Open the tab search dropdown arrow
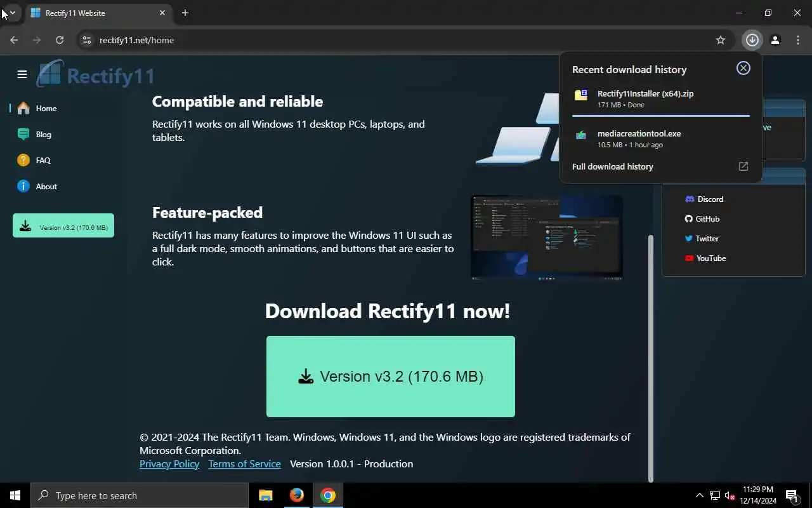This screenshot has width=812, height=508. pyautogui.click(x=13, y=13)
